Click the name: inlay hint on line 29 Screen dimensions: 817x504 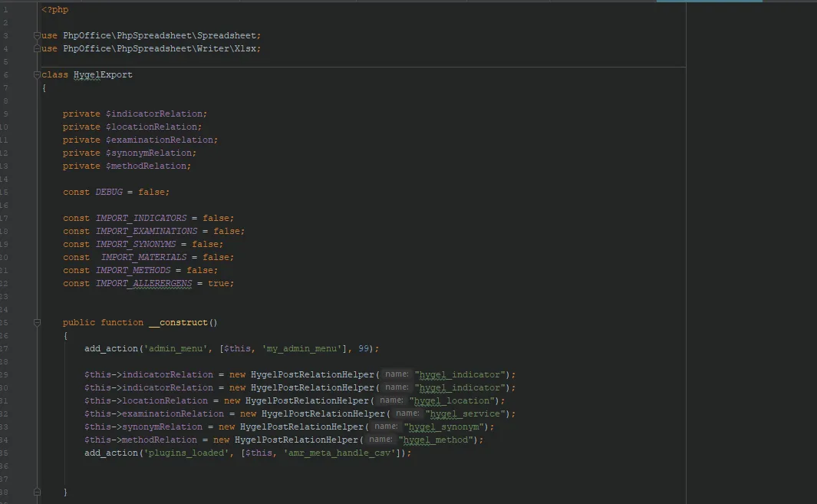point(396,374)
